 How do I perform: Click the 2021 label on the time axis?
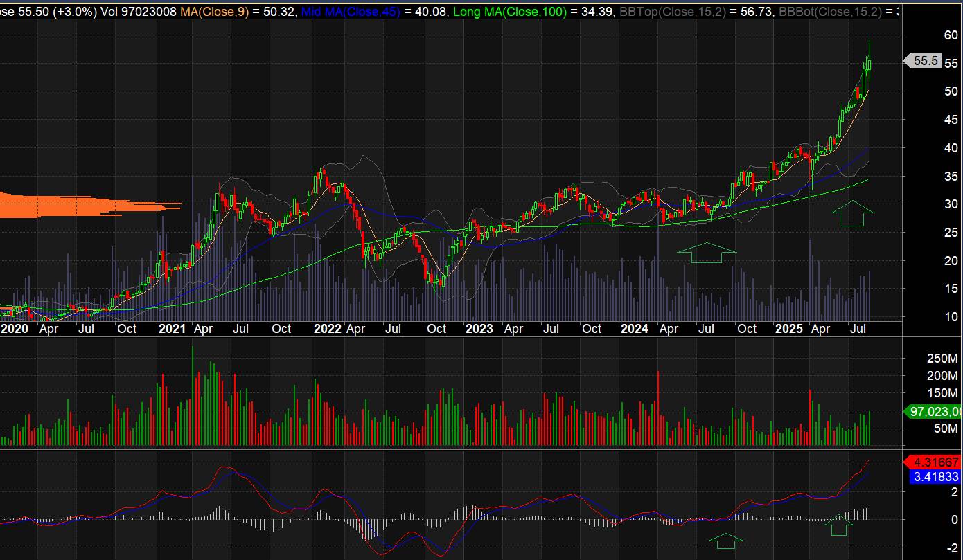click(171, 329)
